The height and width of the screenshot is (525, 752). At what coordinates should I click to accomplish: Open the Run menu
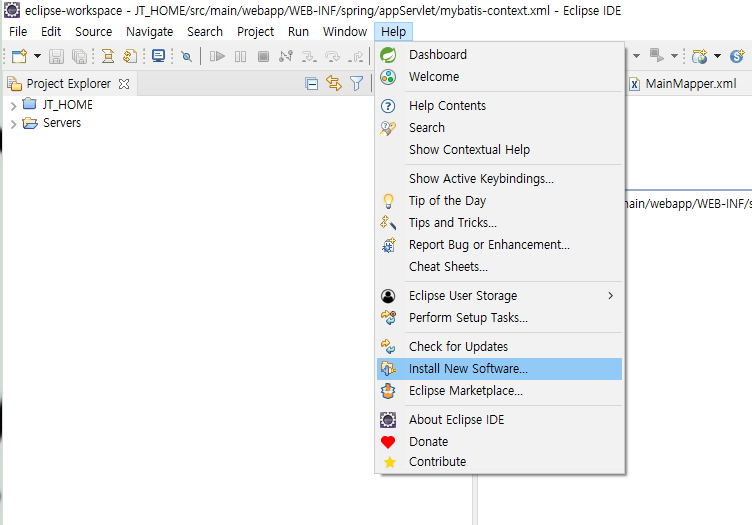coord(298,32)
